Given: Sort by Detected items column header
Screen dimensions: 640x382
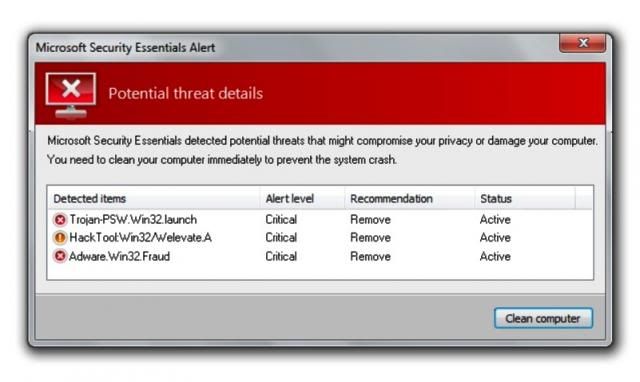Looking at the screenshot, I should (x=153, y=199).
